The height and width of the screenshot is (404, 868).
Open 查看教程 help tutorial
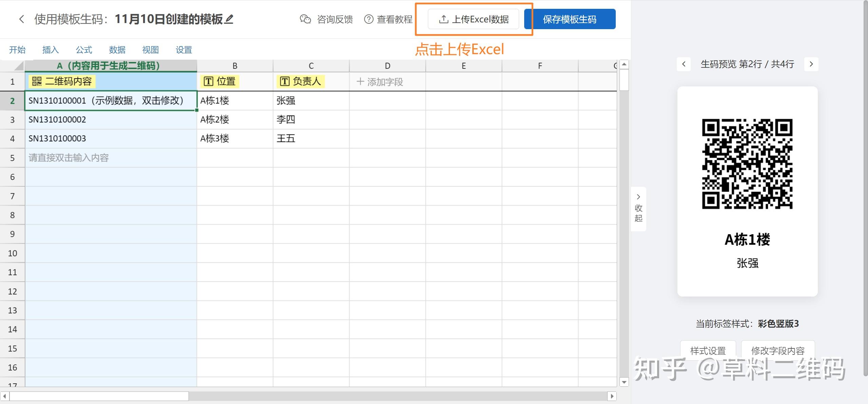[x=388, y=19]
